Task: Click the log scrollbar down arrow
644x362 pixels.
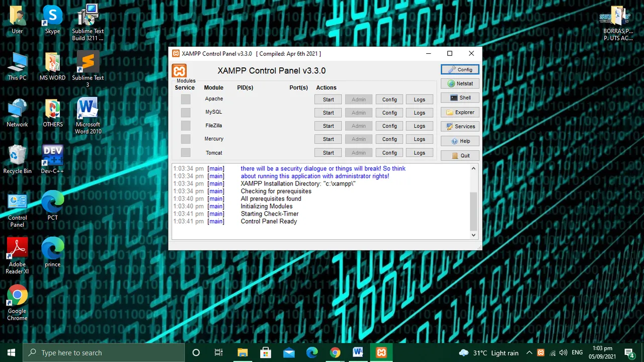Action: (473, 235)
